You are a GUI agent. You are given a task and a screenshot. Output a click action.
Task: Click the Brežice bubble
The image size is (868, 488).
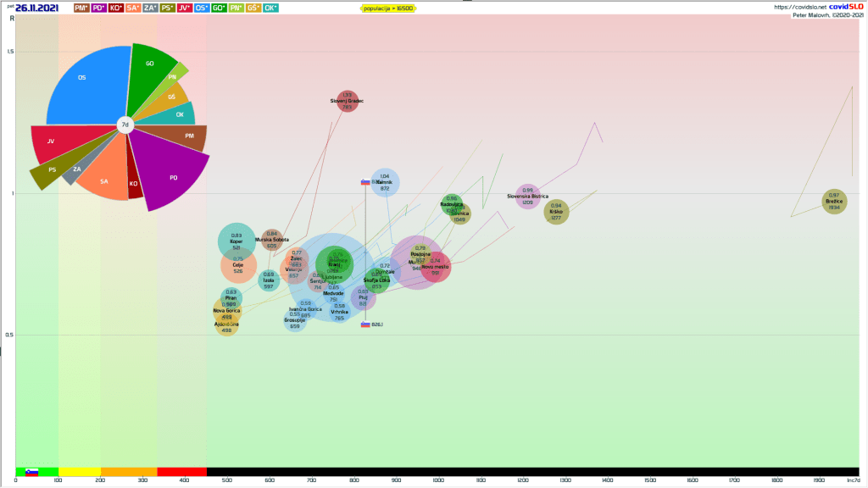834,202
